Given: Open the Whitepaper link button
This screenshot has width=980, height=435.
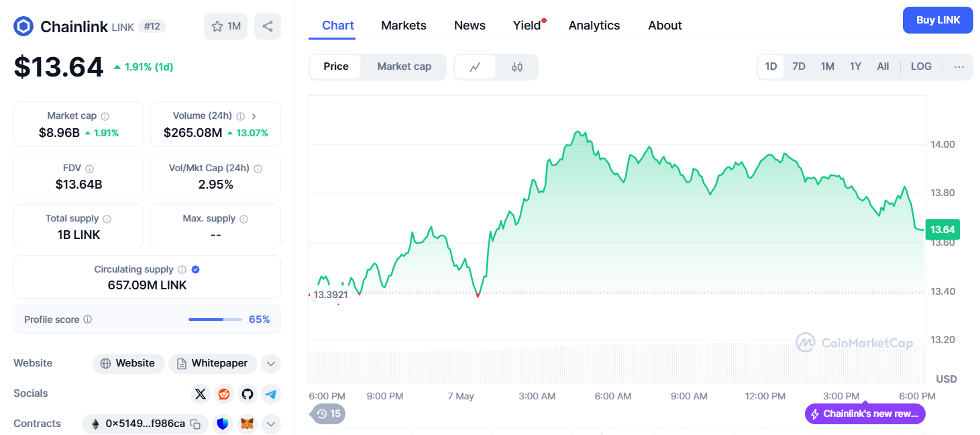Looking at the screenshot, I should coord(213,364).
